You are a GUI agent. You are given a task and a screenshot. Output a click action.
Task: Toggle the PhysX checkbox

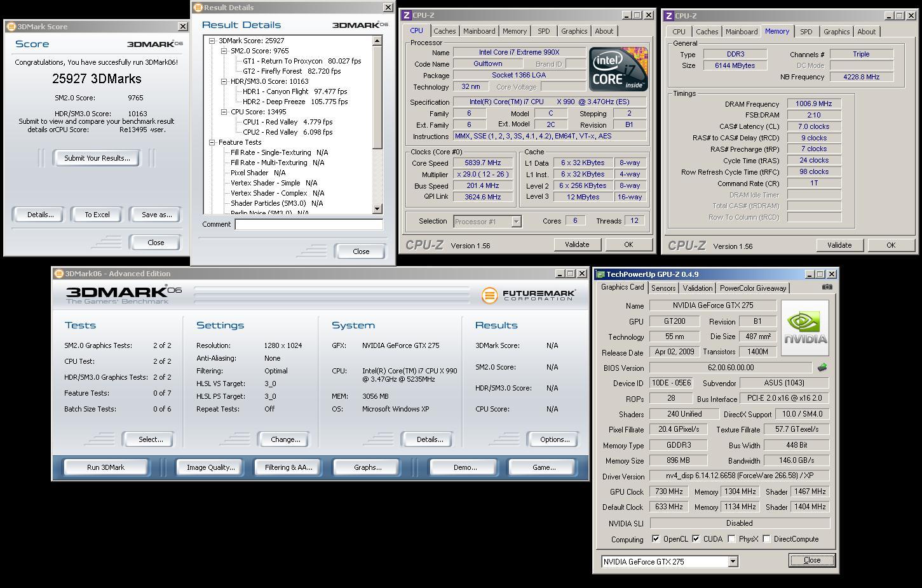click(732, 539)
